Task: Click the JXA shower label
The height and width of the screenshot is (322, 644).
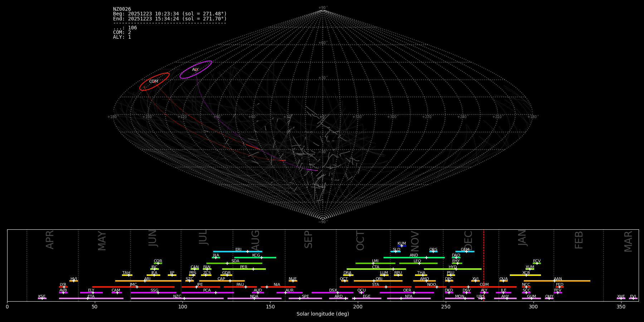Action: tap(216, 255)
